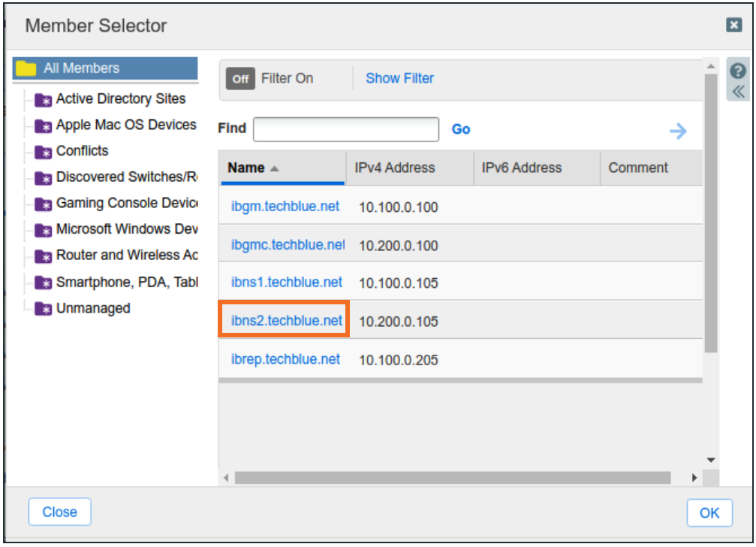756x547 pixels.
Task: Click the blue arrow next to Go
Action: pyautogui.click(x=678, y=131)
